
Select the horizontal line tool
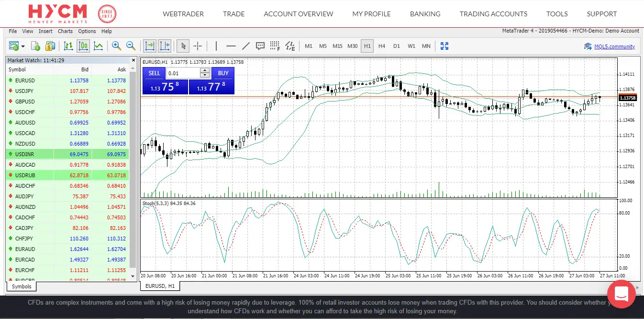tap(231, 46)
